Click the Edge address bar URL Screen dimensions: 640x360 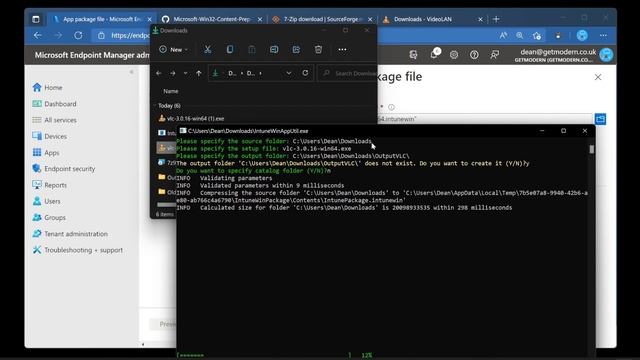130,36
